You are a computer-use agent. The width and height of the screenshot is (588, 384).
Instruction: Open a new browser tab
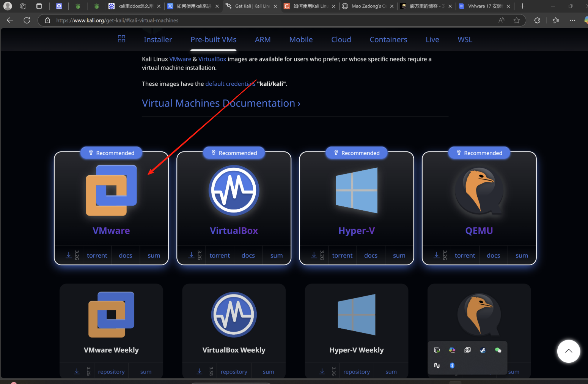pyautogui.click(x=522, y=6)
